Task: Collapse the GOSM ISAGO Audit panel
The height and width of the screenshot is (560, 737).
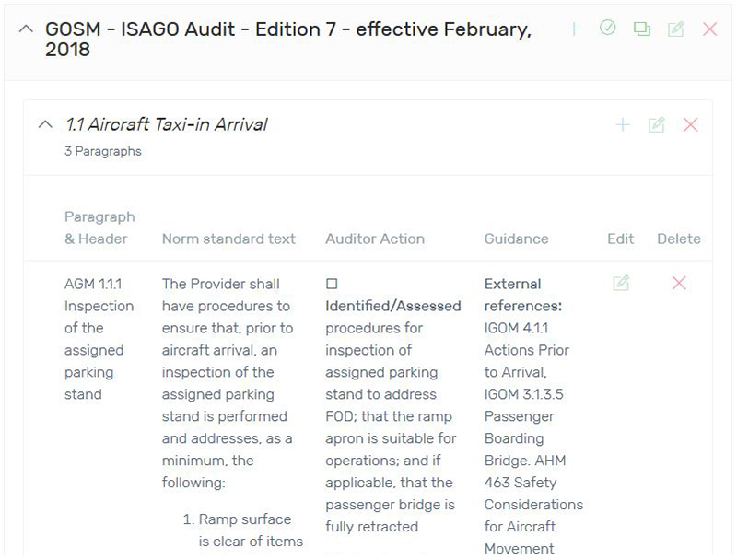Action: coord(26,29)
